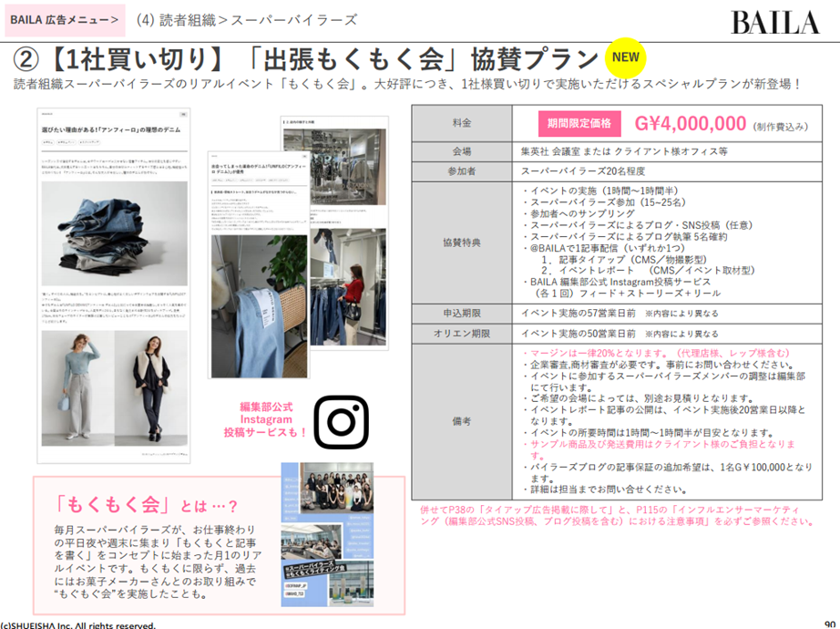Click the 参加者へのサンプリング bullet
Image resolution: width=840 pixels, height=629 pixels.
[x=579, y=214]
